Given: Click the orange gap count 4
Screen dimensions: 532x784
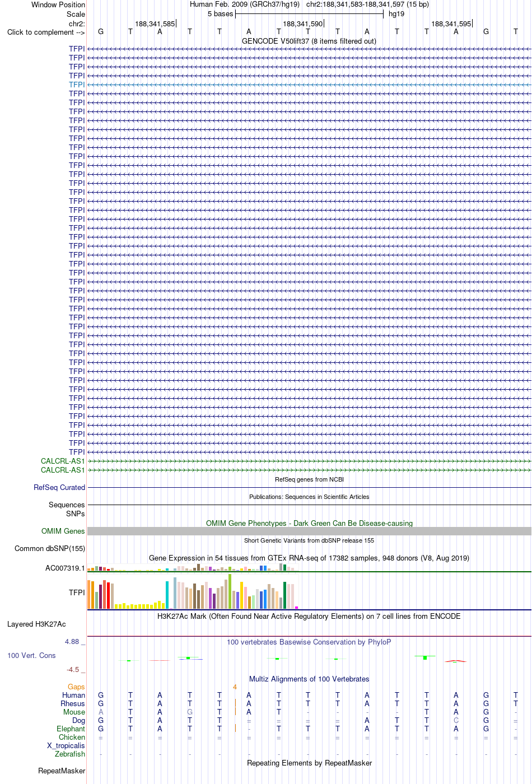Looking at the screenshot, I should pos(235,687).
